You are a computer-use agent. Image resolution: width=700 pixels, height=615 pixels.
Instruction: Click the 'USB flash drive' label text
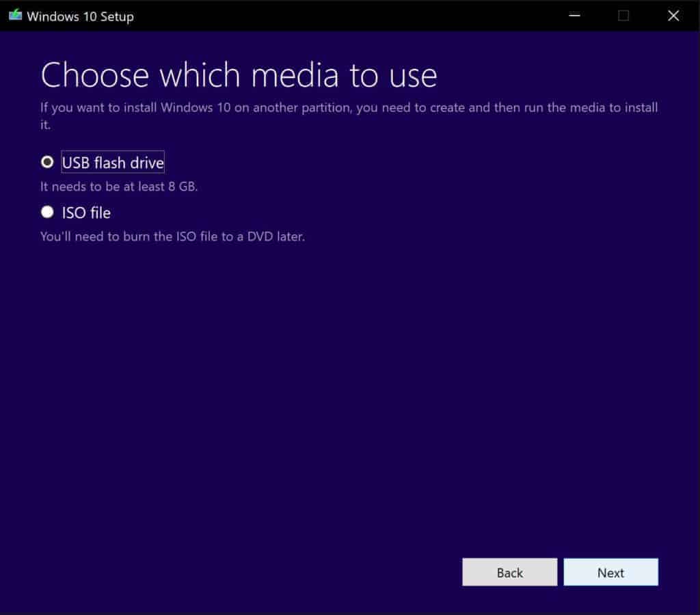click(113, 163)
